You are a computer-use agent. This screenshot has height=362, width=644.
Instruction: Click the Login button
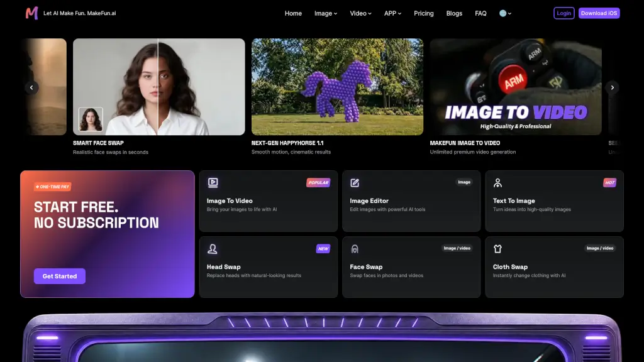563,13
